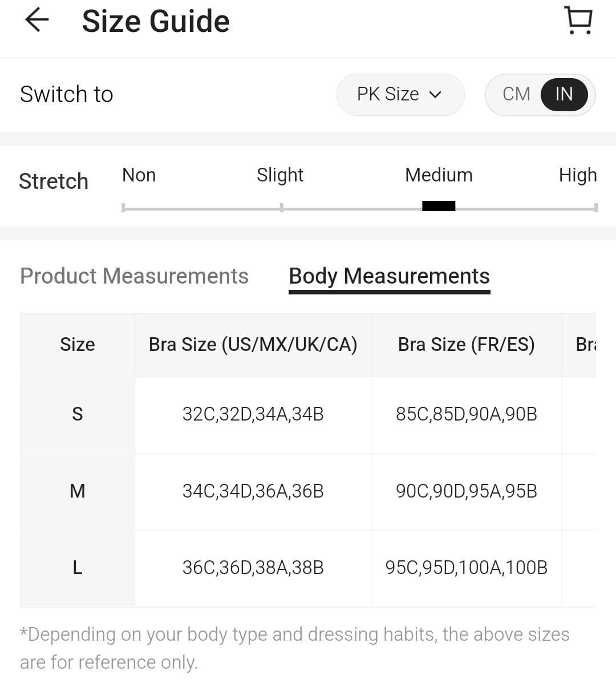
Task: Click the partially hidden third Bra column header
Action: [x=585, y=345]
